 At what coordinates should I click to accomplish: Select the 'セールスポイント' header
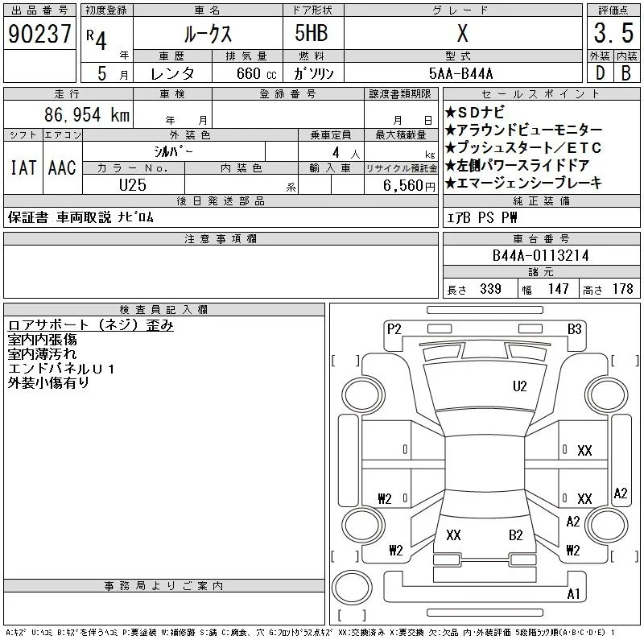point(541,94)
